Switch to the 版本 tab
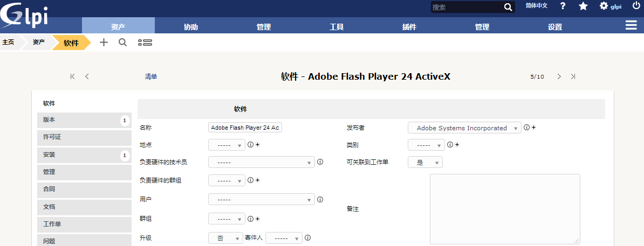The height and width of the screenshot is (246, 644). click(x=84, y=120)
